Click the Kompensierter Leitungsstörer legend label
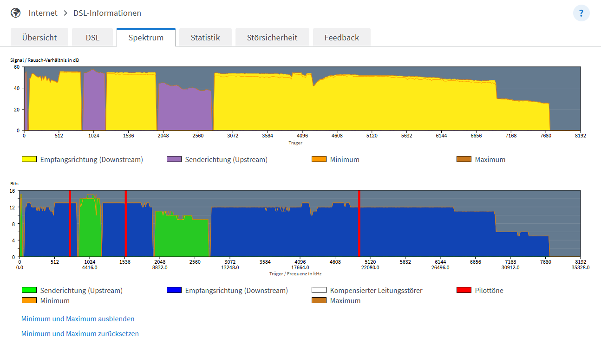The width and height of the screenshot is (601, 364). click(x=376, y=291)
